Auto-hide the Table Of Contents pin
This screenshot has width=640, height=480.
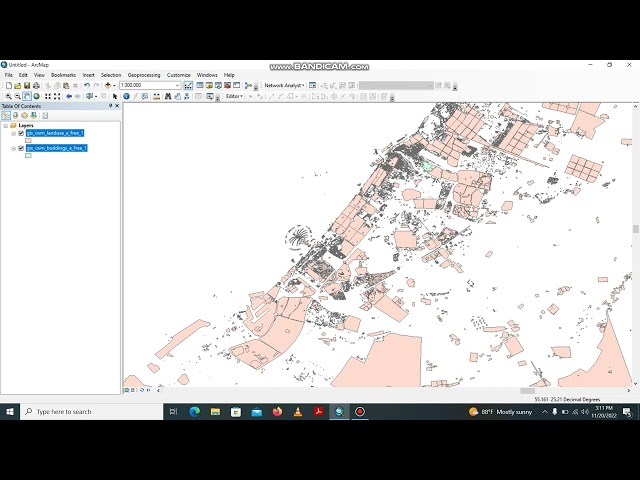point(110,106)
